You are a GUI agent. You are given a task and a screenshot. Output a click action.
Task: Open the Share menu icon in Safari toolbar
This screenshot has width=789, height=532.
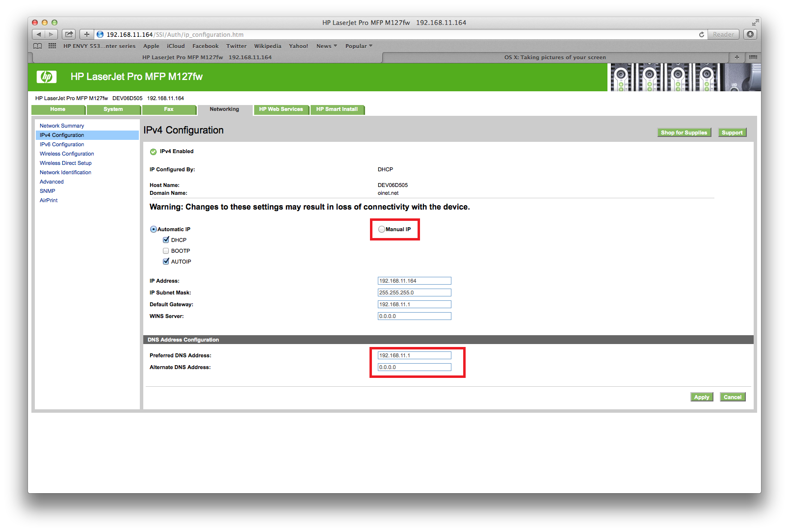(69, 34)
